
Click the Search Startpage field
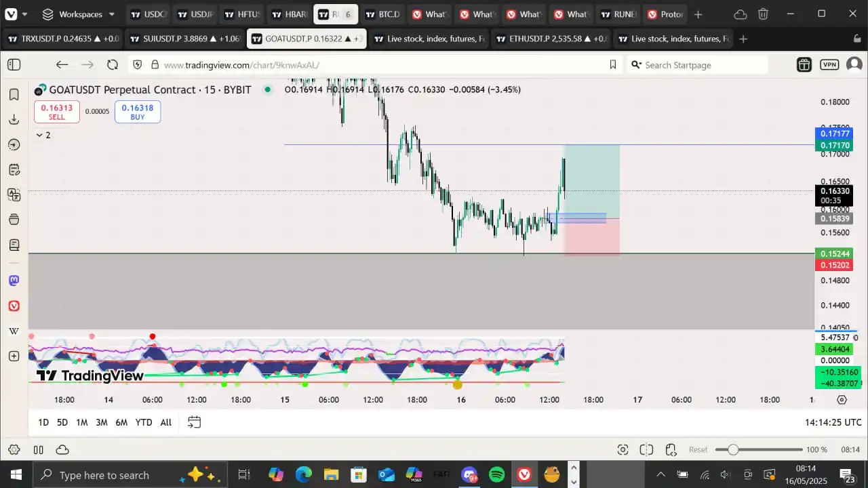pos(698,65)
